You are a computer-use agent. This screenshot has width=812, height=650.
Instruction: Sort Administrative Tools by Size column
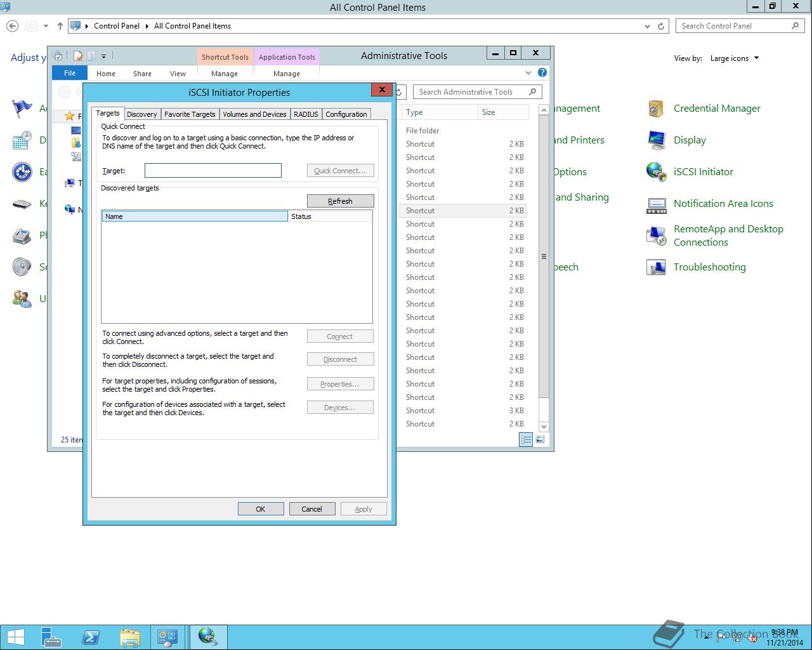[503, 112]
